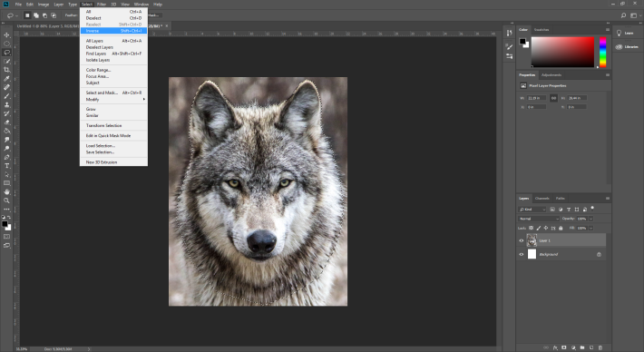Choose New Selection mode in options bar
The width and height of the screenshot is (644, 352).
pos(27,15)
